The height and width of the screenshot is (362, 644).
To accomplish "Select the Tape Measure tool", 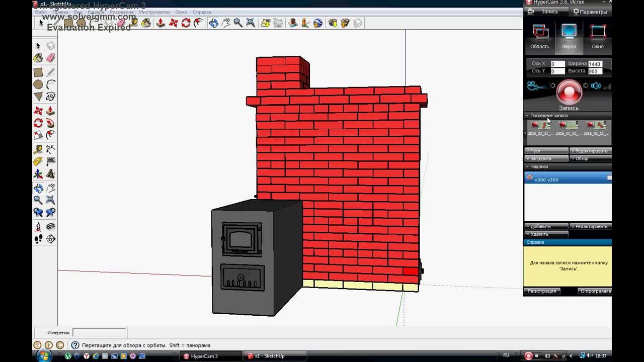I will pos(38,149).
